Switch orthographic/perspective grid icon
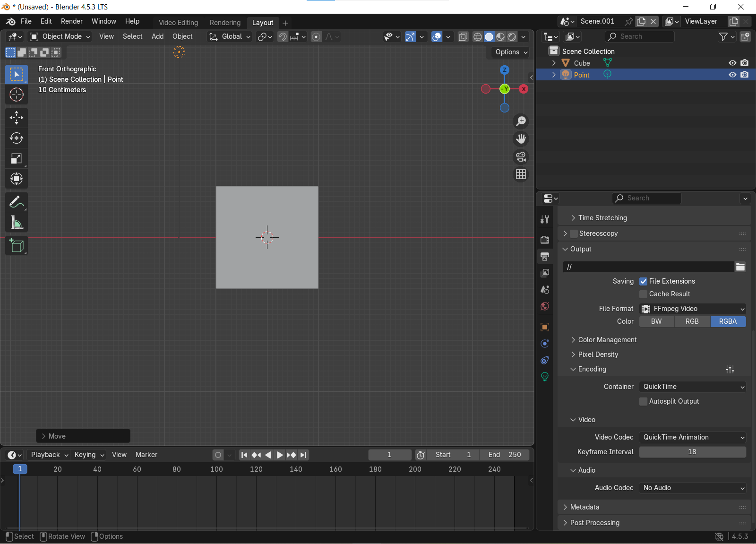The image size is (756, 544). tap(521, 174)
